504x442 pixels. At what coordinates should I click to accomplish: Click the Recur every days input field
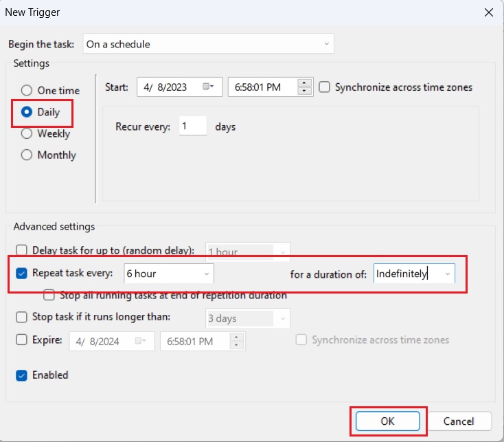tap(193, 126)
